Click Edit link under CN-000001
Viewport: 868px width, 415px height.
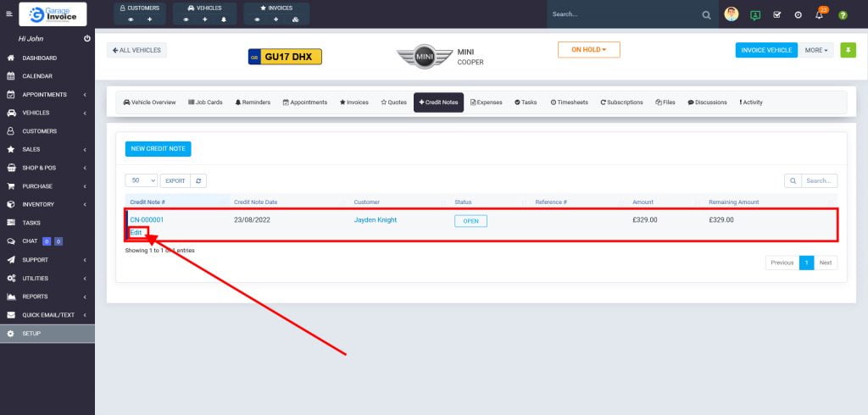point(136,232)
